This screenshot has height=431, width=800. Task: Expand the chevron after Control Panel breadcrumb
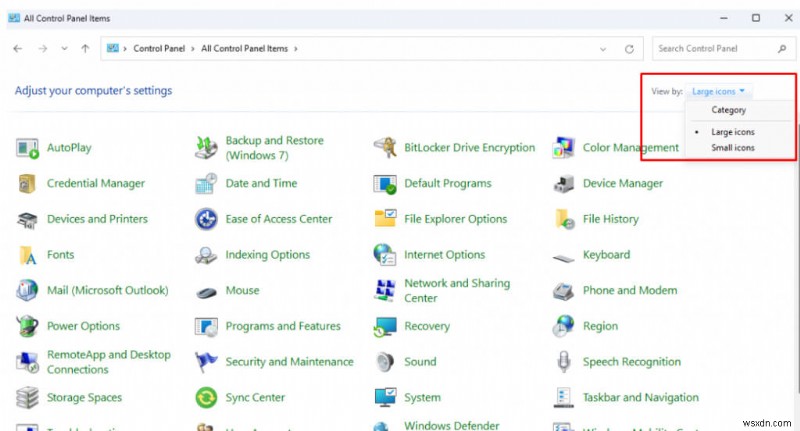pyautogui.click(x=192, y=49)
